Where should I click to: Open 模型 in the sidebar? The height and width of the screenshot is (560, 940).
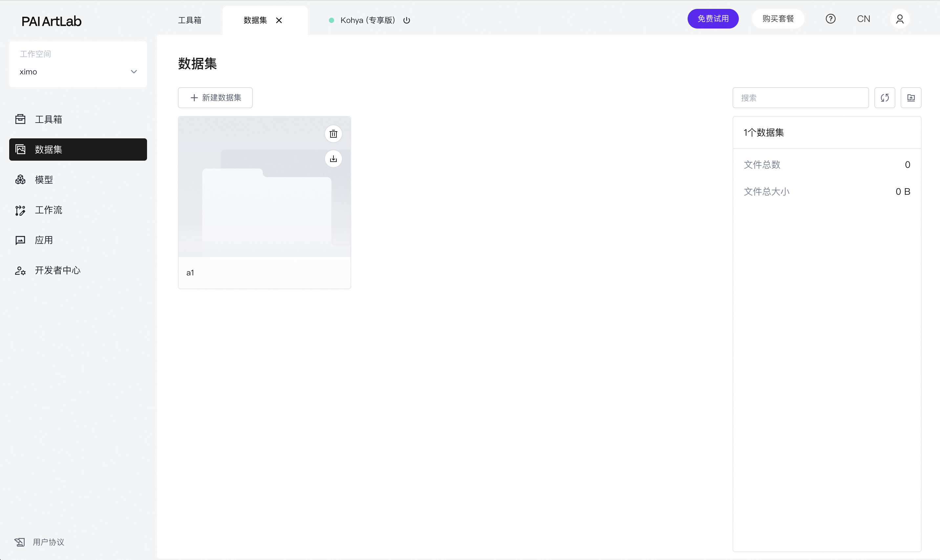tap(44, 180)
